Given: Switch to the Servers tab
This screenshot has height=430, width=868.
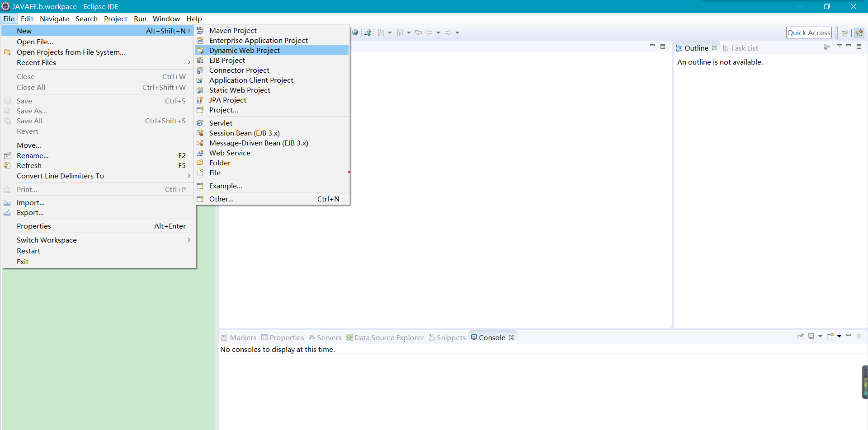Looking at the screenshot, I should [325, 338].
